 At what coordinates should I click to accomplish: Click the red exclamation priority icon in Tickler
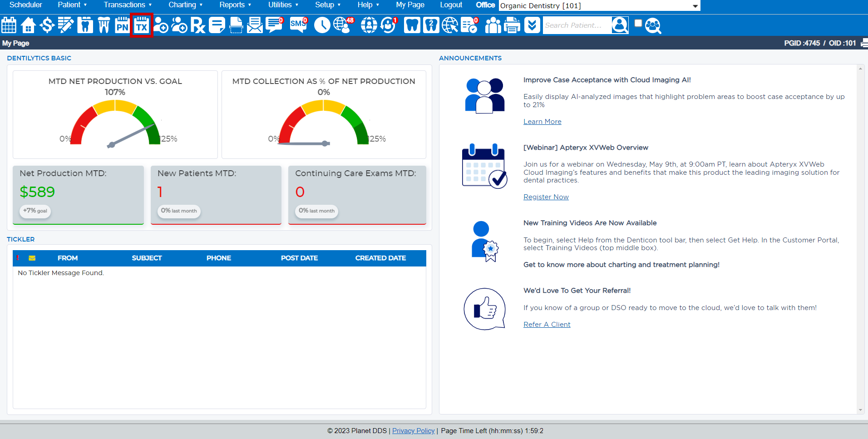(x=18, y=258)
